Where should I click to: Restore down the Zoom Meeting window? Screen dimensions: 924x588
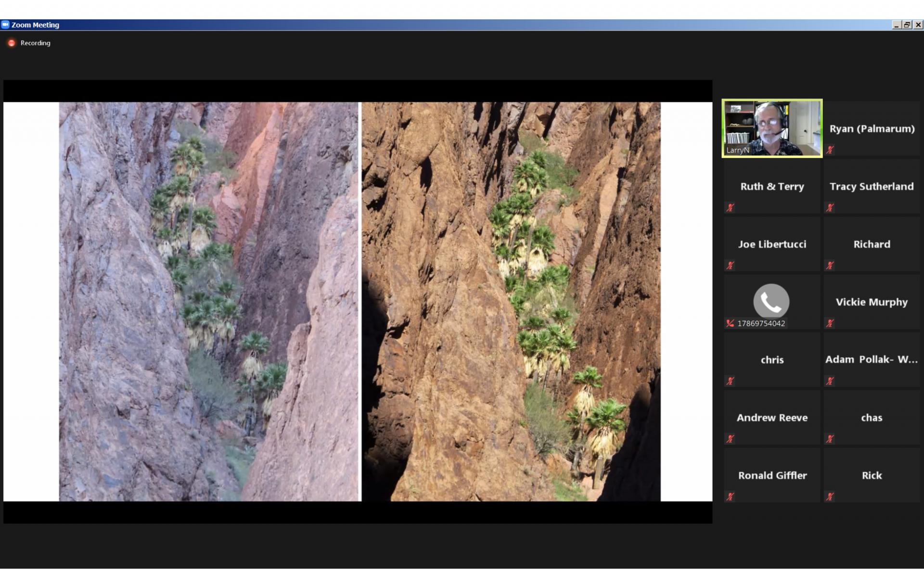907,25
